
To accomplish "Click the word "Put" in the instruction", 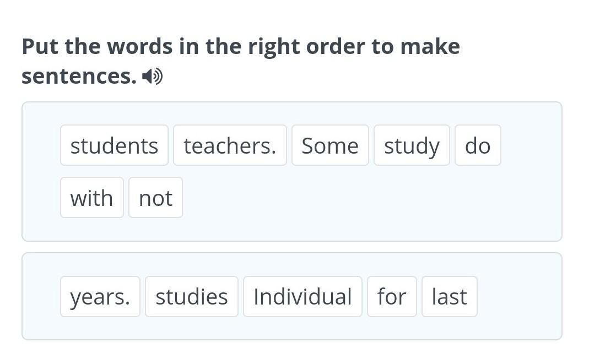I will pyautogui.click(x=40, y=47).
